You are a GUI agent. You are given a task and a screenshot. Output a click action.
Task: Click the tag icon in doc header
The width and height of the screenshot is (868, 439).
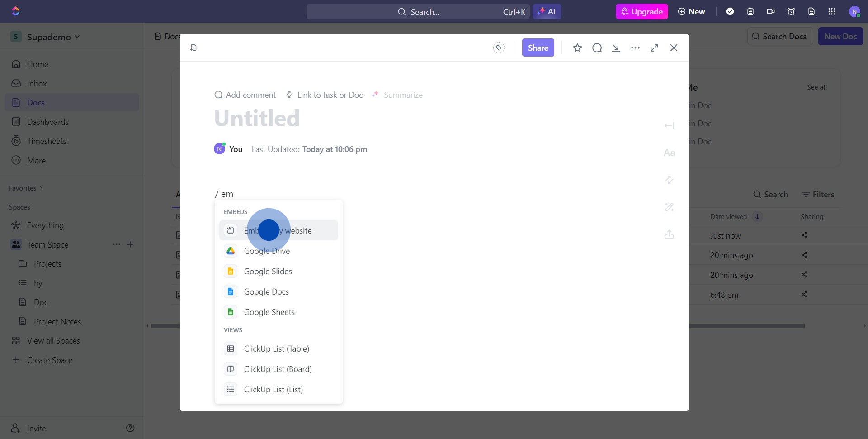499,48
